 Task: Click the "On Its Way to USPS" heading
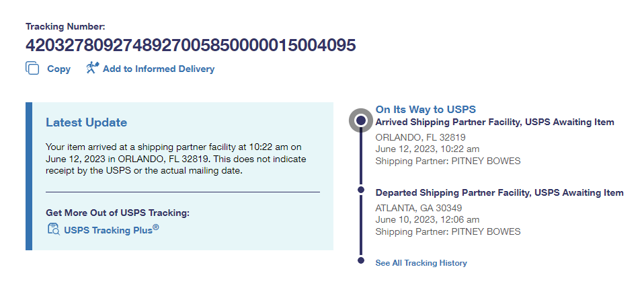(x=426, y=109)
